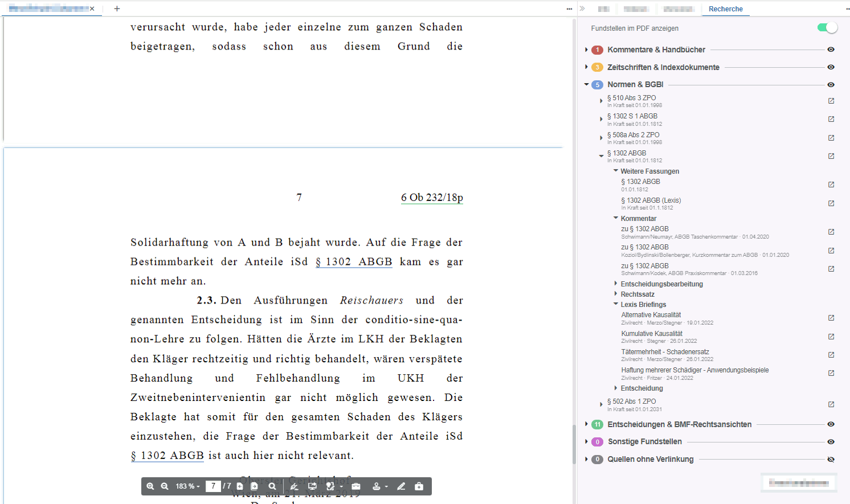Open Haftung mehrerer Schädiger external link icon
Image resolution: width=850 pixels, height=504 pixels.
[831, 373]
